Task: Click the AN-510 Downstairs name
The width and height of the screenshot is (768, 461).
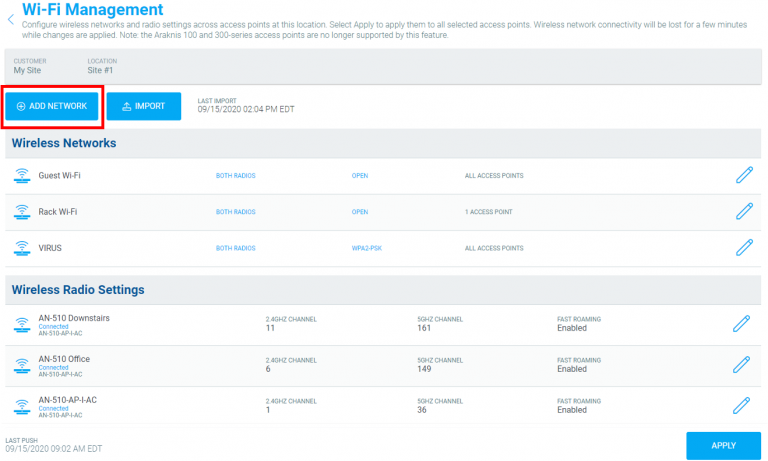Action: (x=74, y=318)
